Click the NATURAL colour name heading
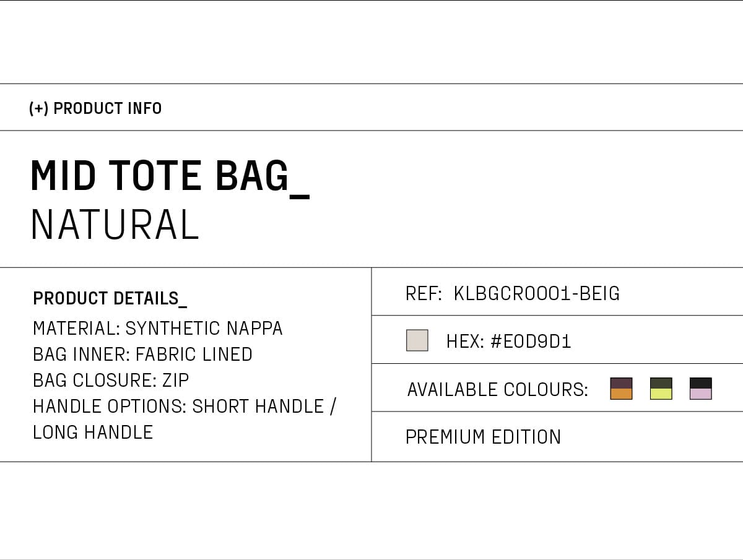The height and width of the screenshot is (560, 743). pos(115,225)
